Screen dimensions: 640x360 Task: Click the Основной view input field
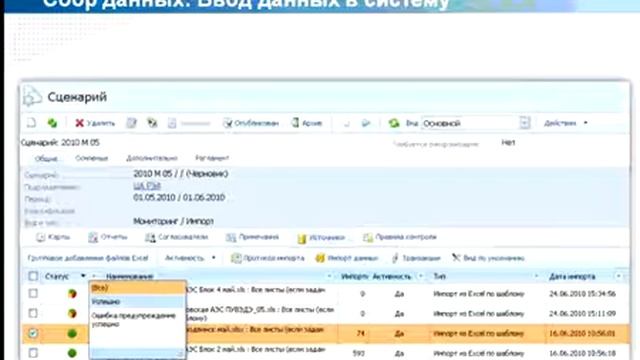pos(470,123)
